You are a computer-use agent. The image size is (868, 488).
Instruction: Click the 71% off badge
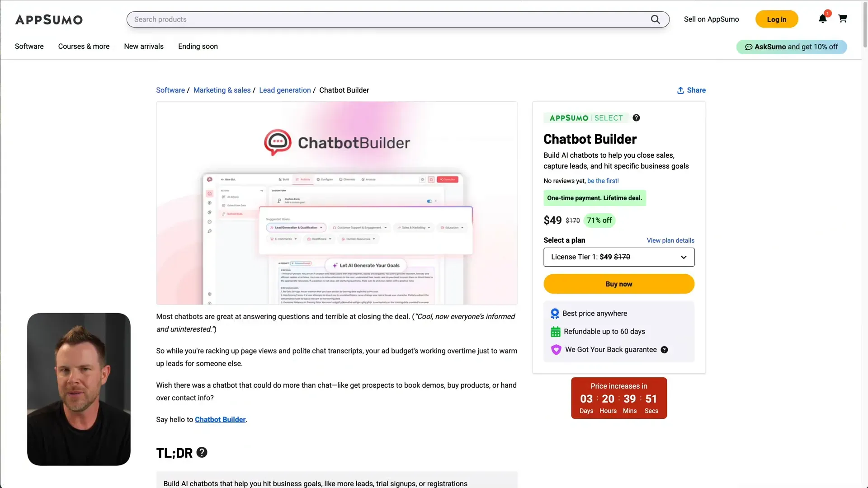click(599, 221)
